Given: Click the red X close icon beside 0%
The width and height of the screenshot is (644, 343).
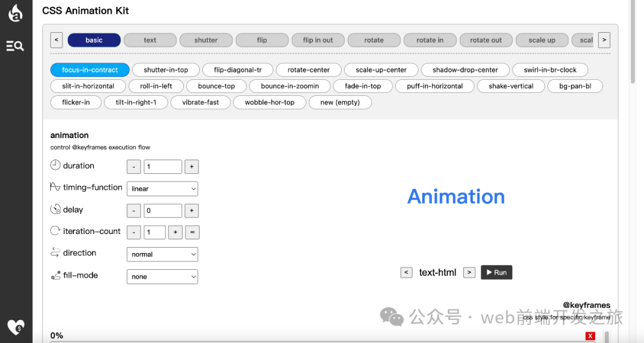Looking at the screenshot, I should click(590, 336).
